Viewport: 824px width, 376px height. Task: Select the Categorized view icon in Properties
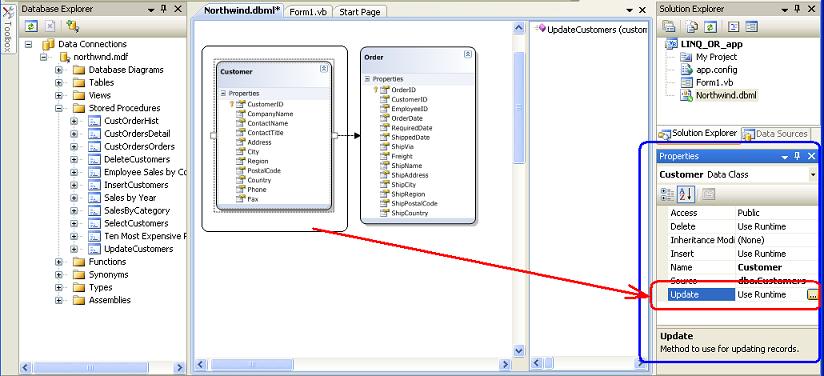point(667,195)
